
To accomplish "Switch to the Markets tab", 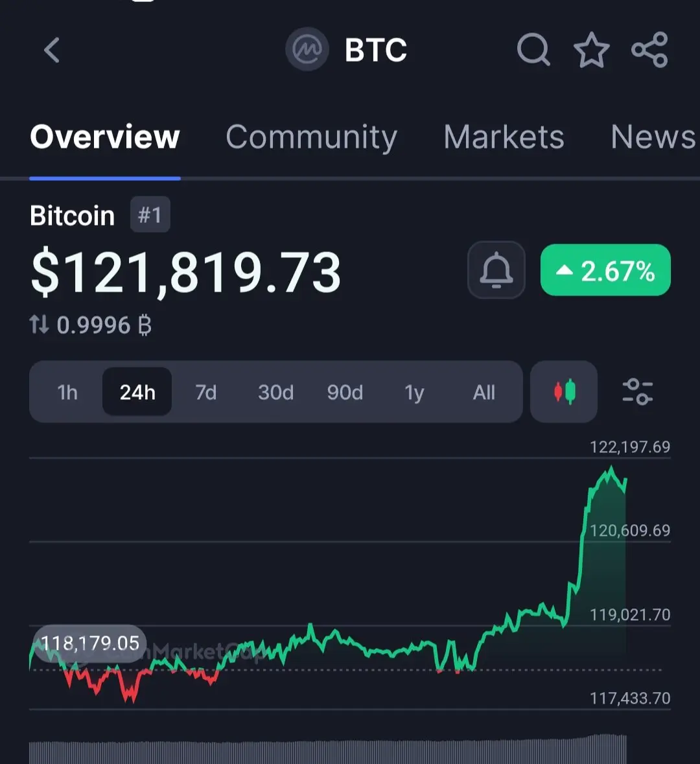I will point(504,137).
